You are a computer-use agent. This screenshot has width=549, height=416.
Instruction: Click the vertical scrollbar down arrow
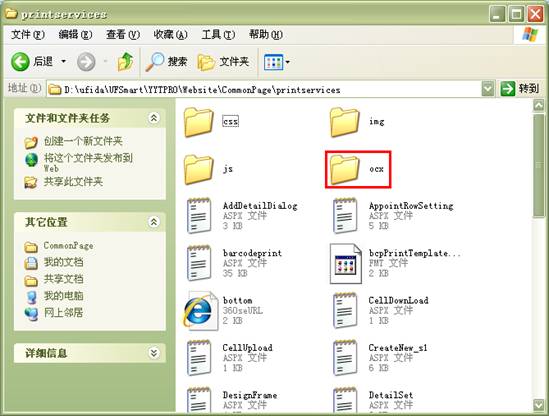click(x=538, y=405)
